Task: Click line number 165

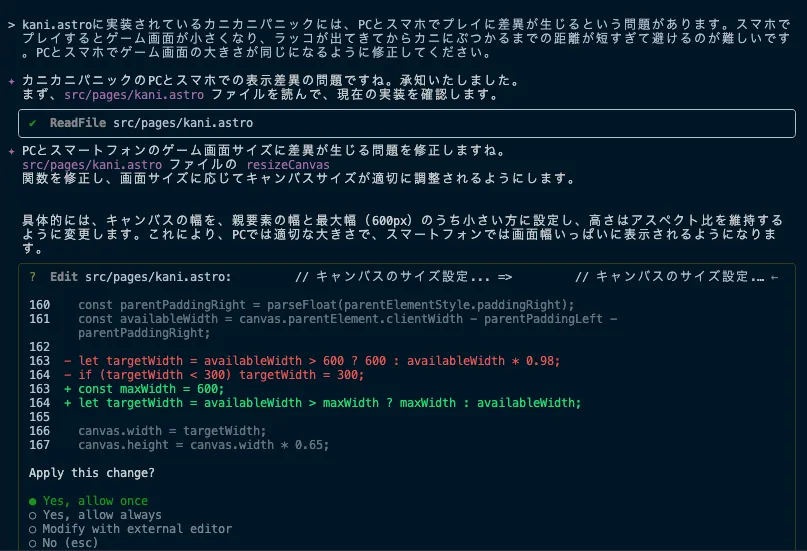Action: click(39, 417)
